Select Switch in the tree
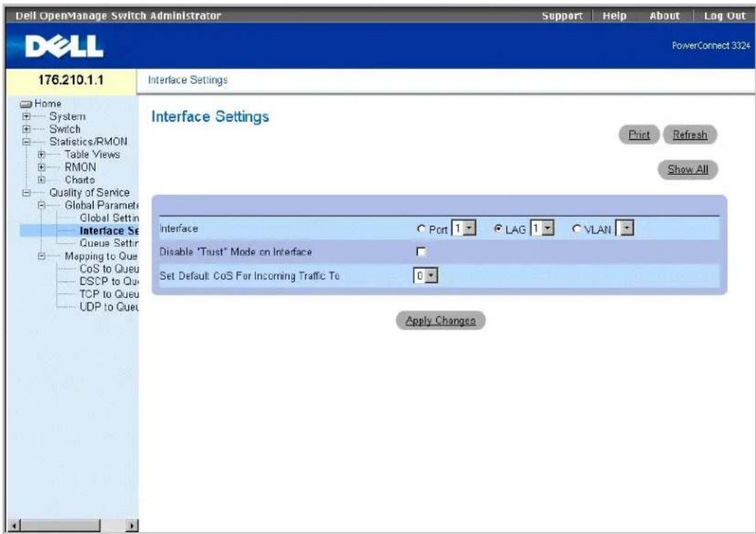The image size is (756, 534). tap(65, 129)
